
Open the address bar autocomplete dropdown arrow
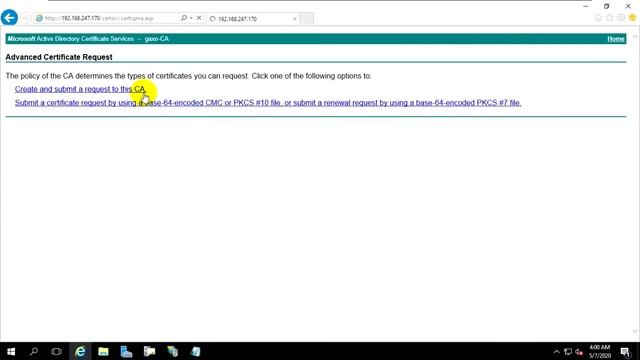tap(191, 18)
